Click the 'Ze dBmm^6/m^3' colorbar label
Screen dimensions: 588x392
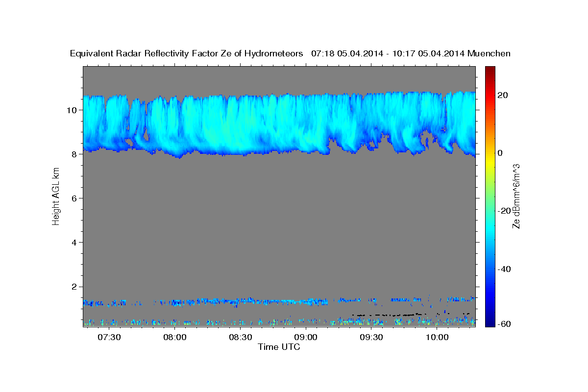(x=515, y=196)
